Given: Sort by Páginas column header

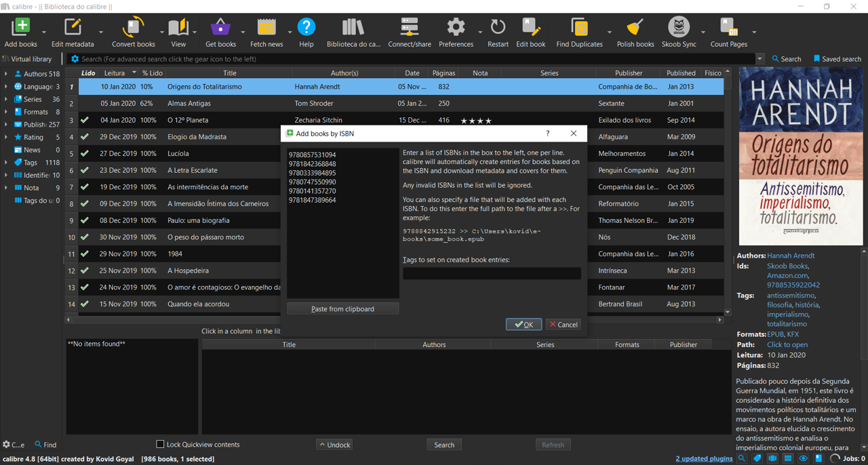Looking at the screenshot, I should pyautogui.click(x=443, y=73).
